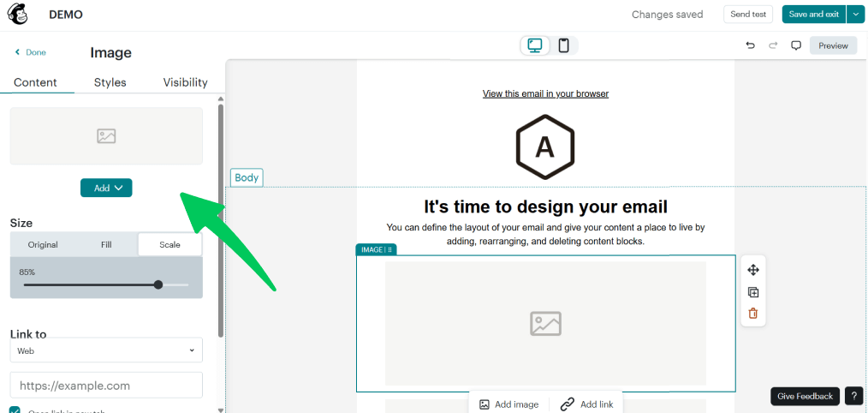Click the question mark help icon

coord(853,396)
